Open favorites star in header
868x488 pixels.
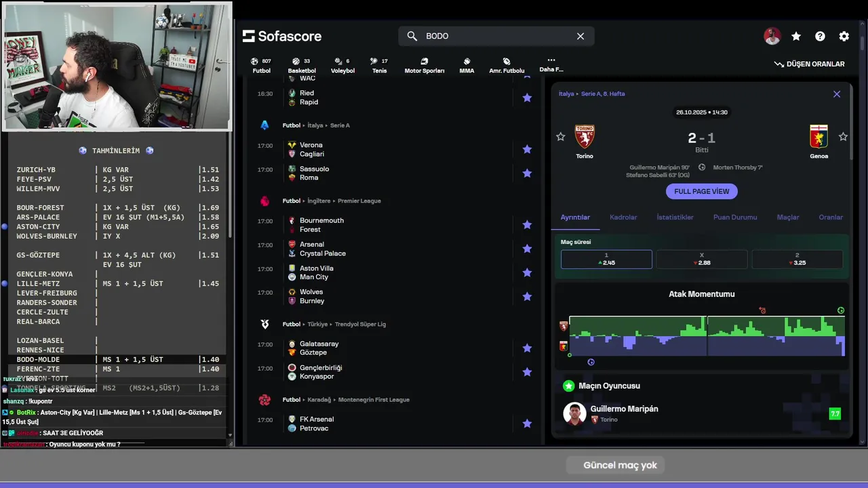(x=796, y=37)
